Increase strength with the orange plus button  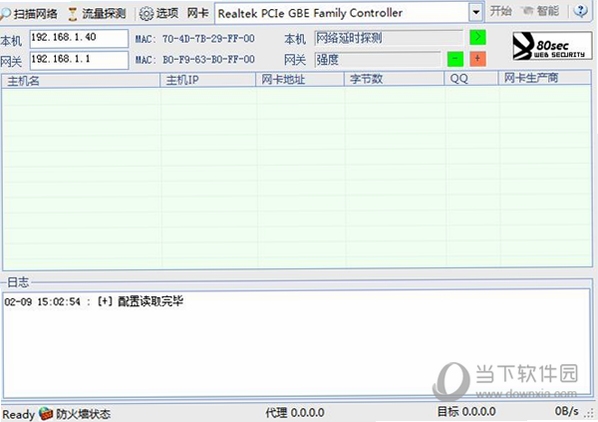coord(477,59)
